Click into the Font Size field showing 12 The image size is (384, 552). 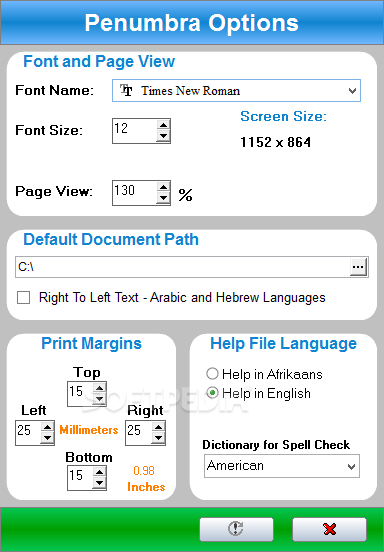coord(134,131)
